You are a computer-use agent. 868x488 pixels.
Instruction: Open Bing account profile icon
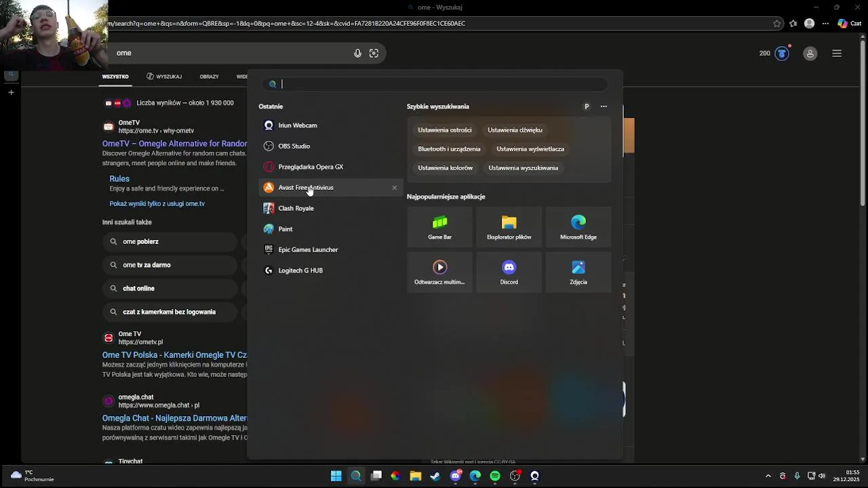[810, 54]
